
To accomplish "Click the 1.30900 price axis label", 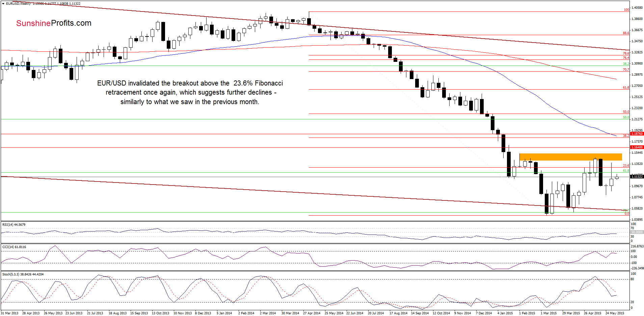I will pos(637,63).
